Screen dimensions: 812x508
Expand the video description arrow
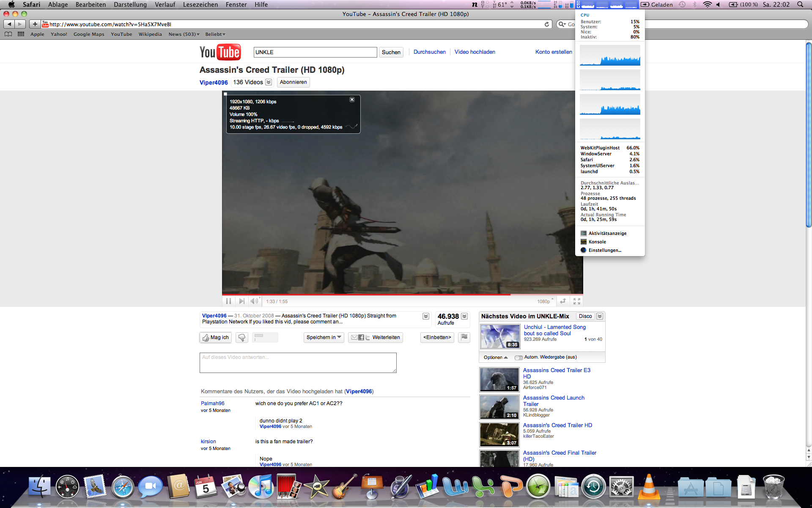point(426,316)
